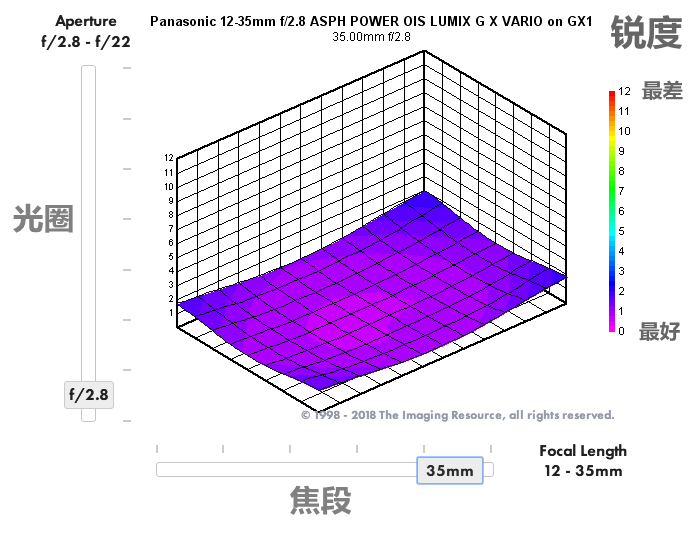Image resolution: width=700 pixels, height=540 pixels.
Task: Click the vertical aperture slider track
Action: tap(88, 243)
